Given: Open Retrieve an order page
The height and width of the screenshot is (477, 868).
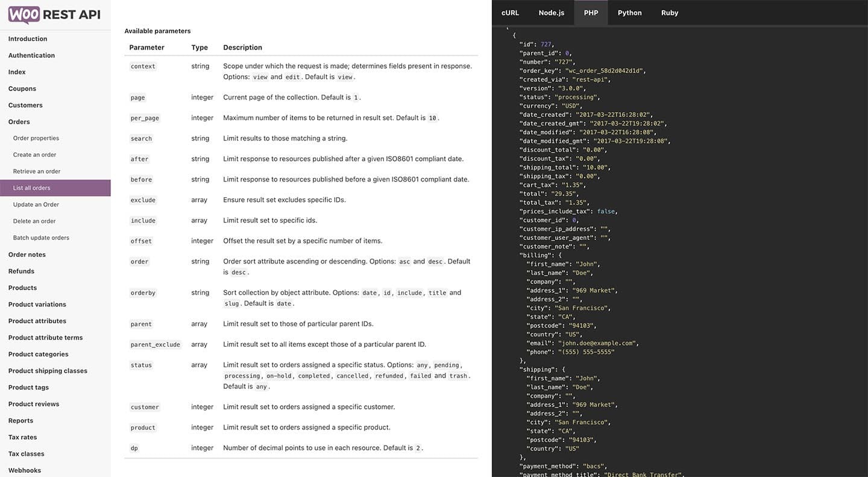Looking at the screenshot, I should pyautogui.click(x=37, y=171).
